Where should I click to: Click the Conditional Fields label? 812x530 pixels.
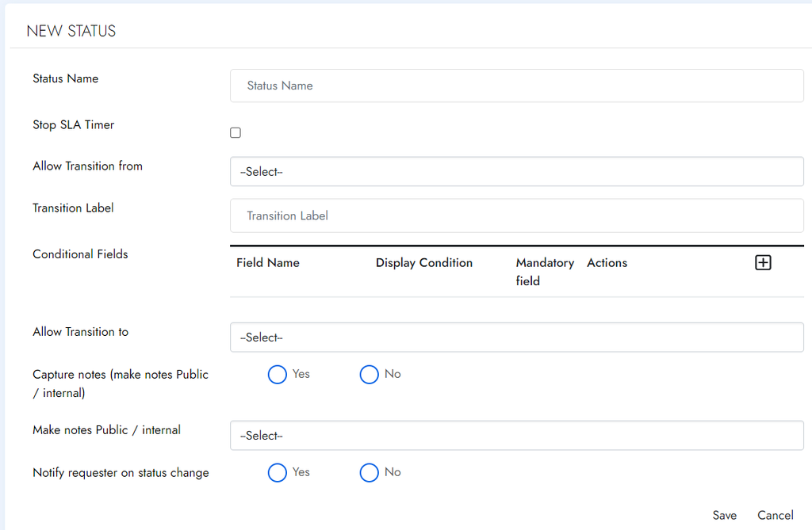80,254
